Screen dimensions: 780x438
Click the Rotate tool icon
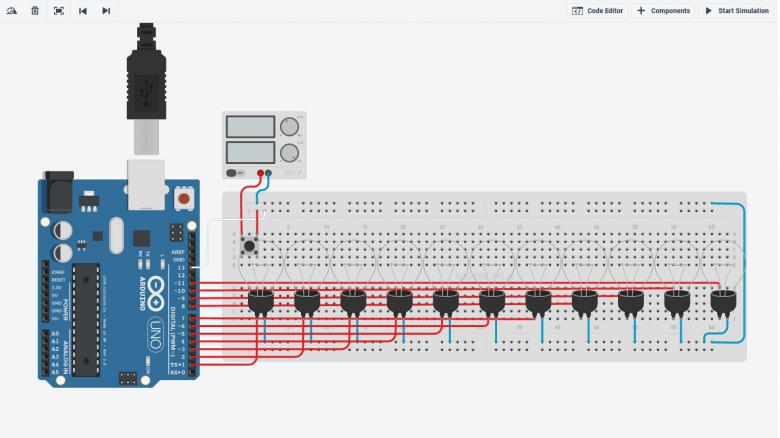11,10
